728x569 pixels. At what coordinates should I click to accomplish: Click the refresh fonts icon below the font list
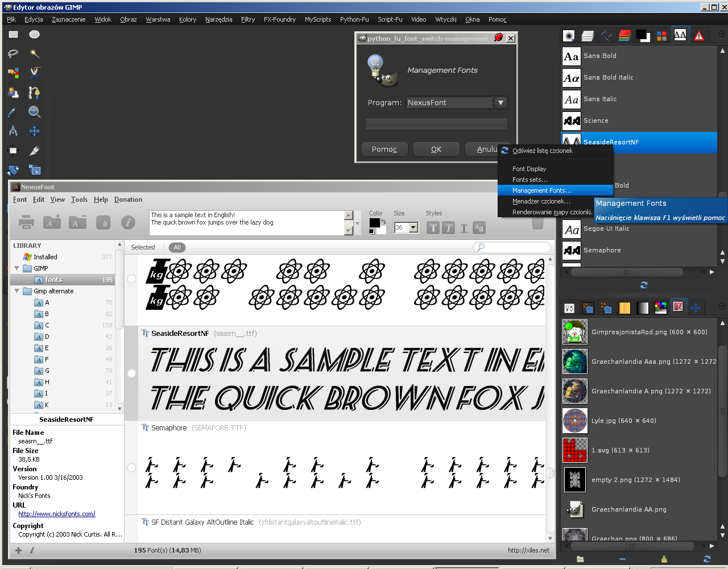click(644, 285)
